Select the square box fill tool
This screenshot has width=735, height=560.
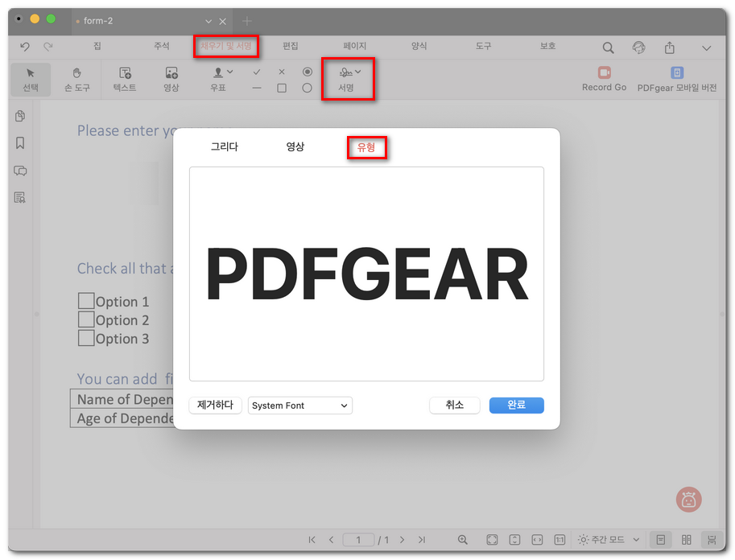tap(281, 88)
